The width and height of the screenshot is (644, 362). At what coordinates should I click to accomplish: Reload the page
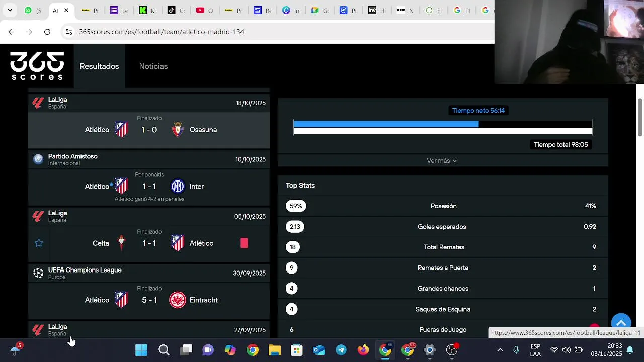coord(47,32)
